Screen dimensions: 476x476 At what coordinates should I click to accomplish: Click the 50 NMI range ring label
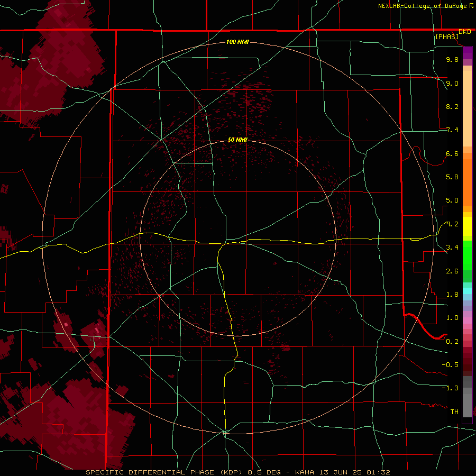pos(237,140)
